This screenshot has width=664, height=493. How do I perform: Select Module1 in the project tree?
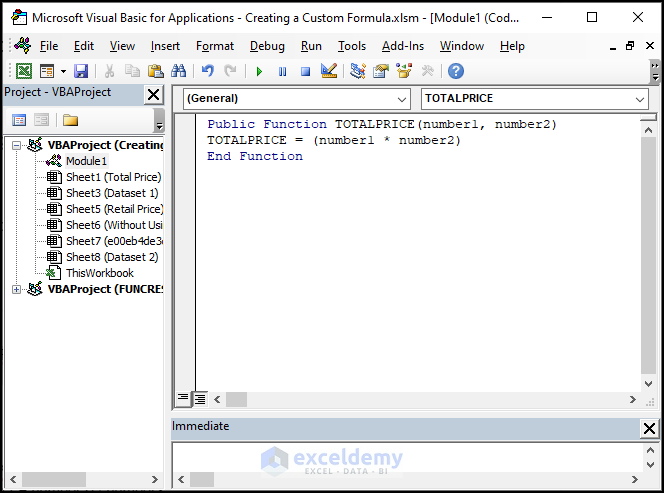pyautogui.click(x=86, y=161)
